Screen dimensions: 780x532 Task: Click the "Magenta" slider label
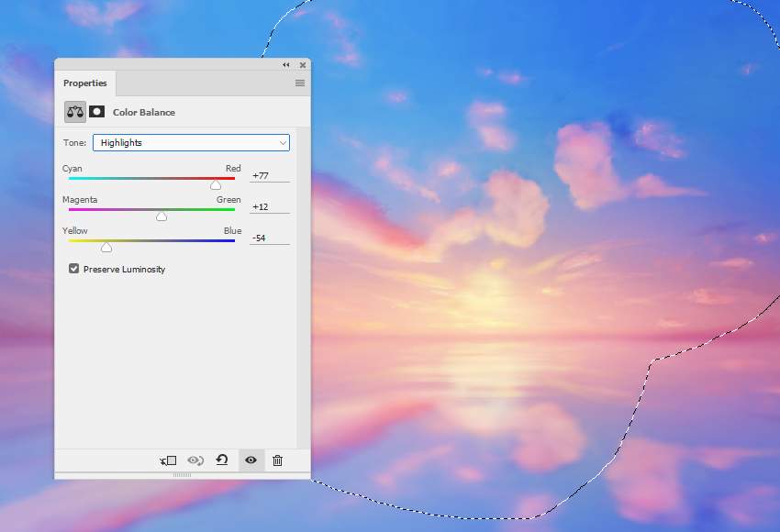80,200
